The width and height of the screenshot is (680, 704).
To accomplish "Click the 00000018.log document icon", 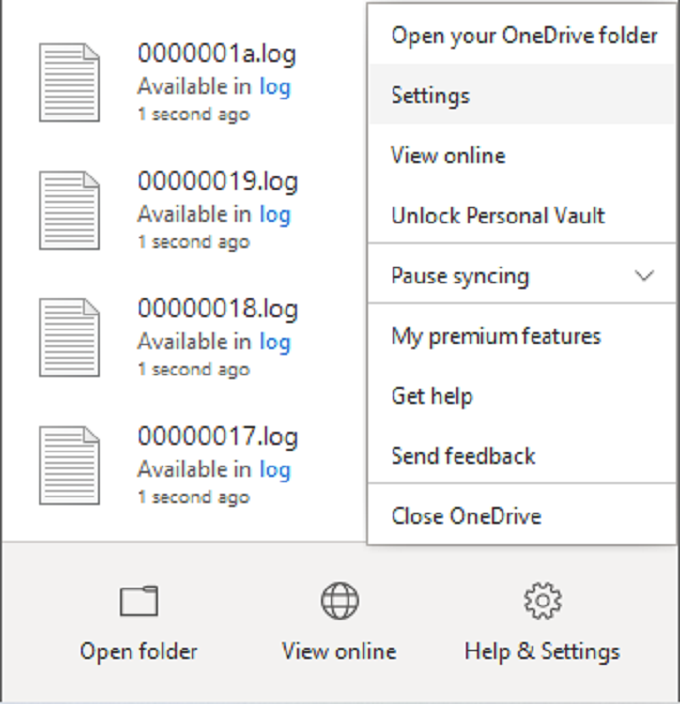I will [x=70, y=338].
